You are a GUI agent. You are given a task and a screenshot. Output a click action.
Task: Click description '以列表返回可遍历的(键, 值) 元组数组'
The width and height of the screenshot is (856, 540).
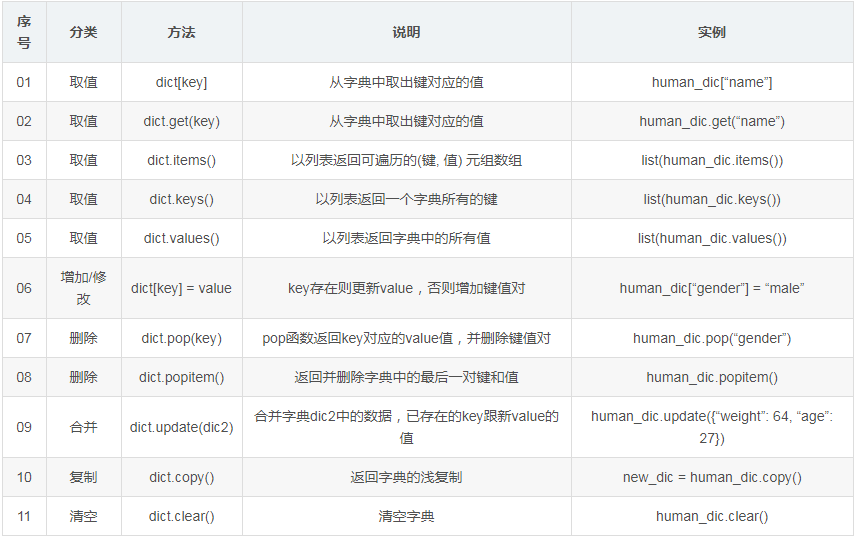click(406, 161)
